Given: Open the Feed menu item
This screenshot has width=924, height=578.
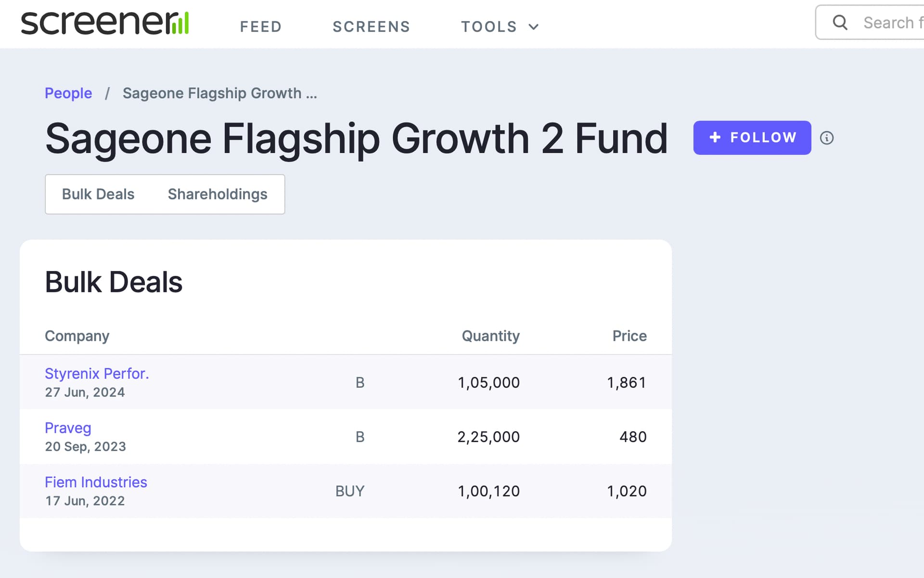Looking at the screenshot, I should click(261, 26).
